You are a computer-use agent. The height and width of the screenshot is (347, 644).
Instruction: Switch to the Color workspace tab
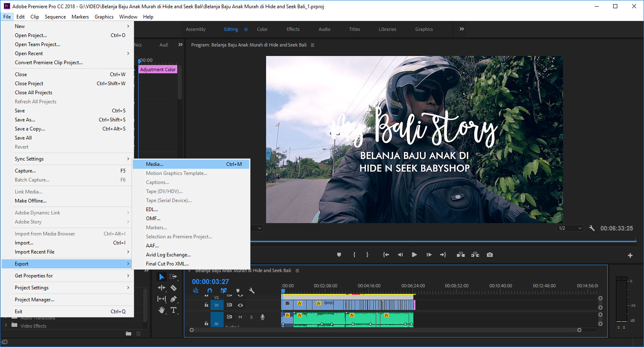click(x=262, y=29)
